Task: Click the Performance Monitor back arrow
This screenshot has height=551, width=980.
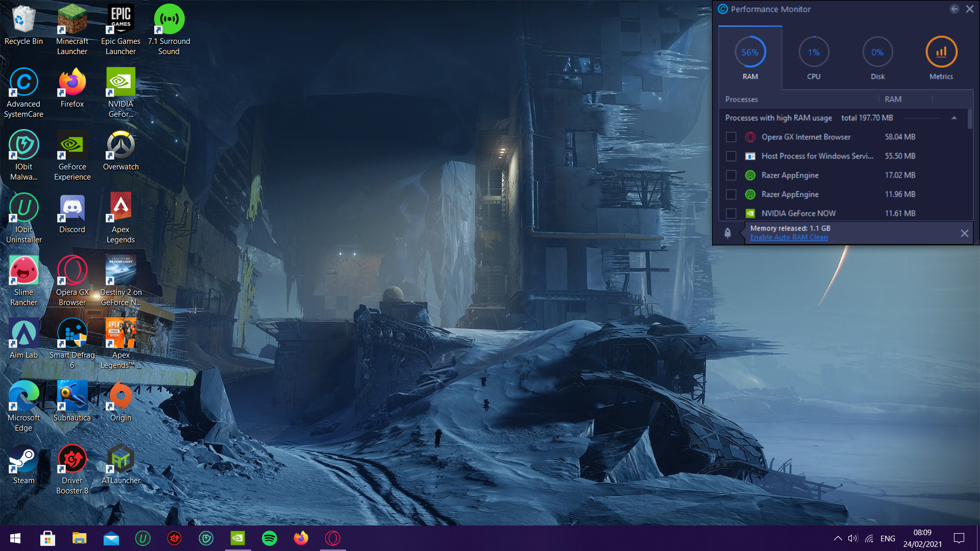Action: (954, 9)
